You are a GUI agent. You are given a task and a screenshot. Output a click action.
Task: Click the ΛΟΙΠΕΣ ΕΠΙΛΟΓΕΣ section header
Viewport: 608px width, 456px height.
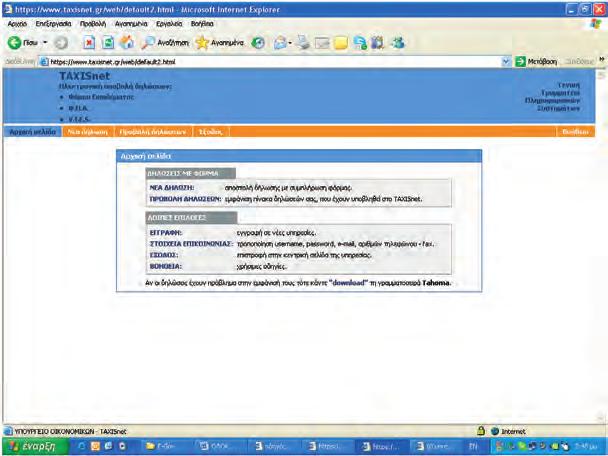[x=191, y=218]
